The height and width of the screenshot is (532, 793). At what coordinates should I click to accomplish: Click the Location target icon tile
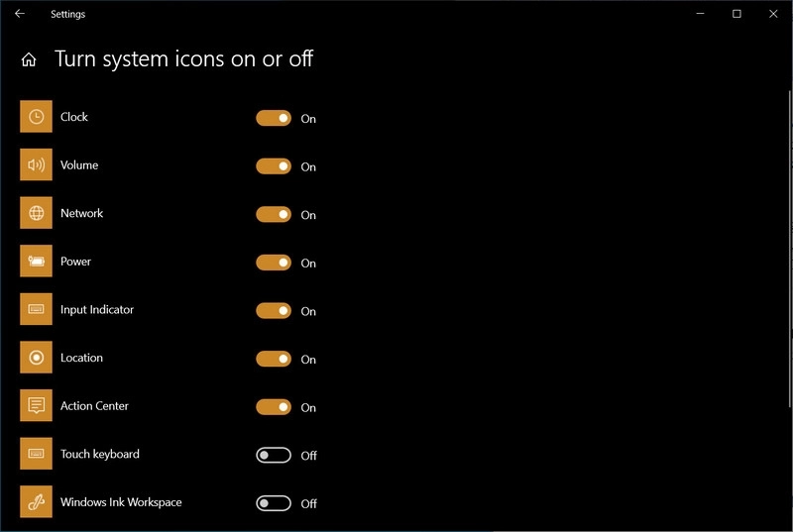pos(36,358)
